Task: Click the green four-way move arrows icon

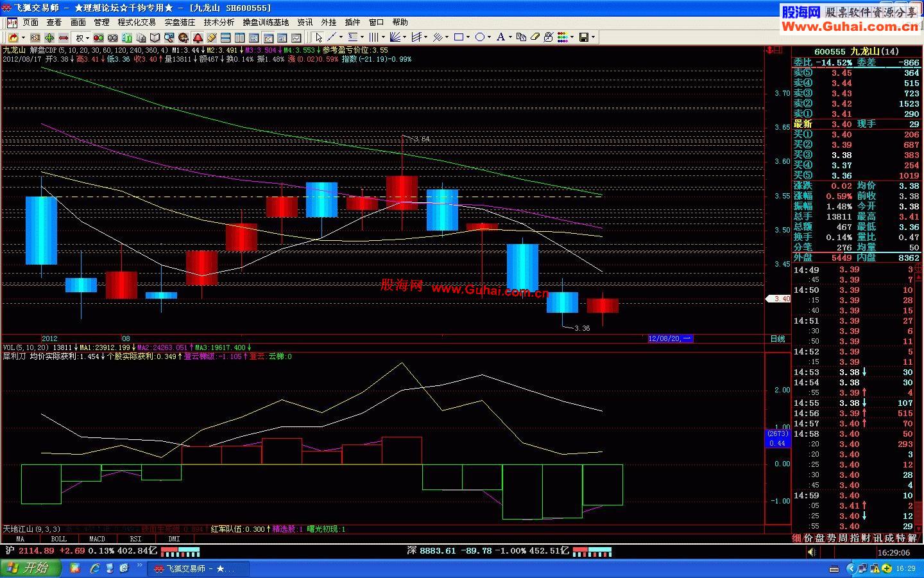Action: [x=49, y=38]
